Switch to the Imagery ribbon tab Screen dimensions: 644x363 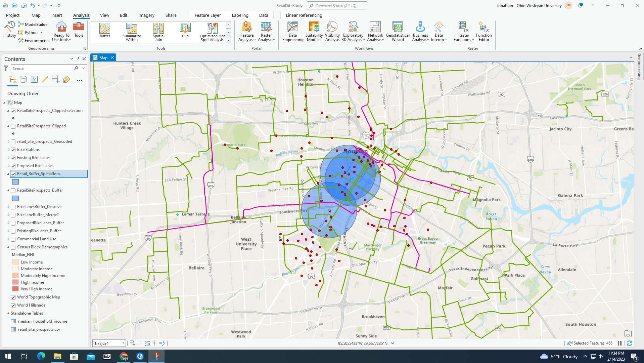(146, 15)
